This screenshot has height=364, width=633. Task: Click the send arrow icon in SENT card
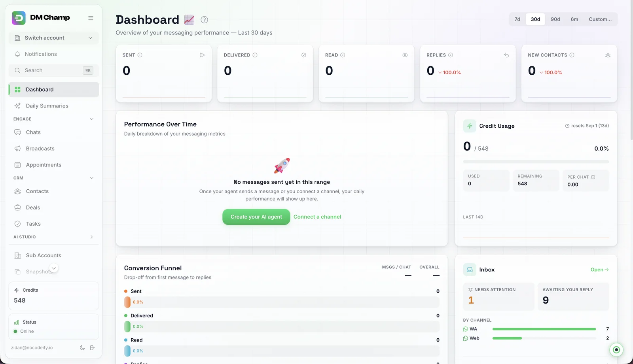[x=202, y=55]
